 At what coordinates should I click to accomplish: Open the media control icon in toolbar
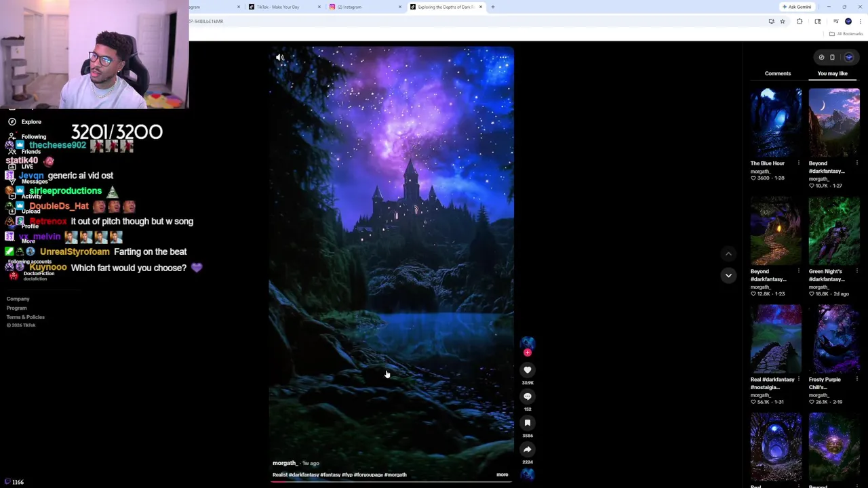pyautogui.click(x=836, y=22)
